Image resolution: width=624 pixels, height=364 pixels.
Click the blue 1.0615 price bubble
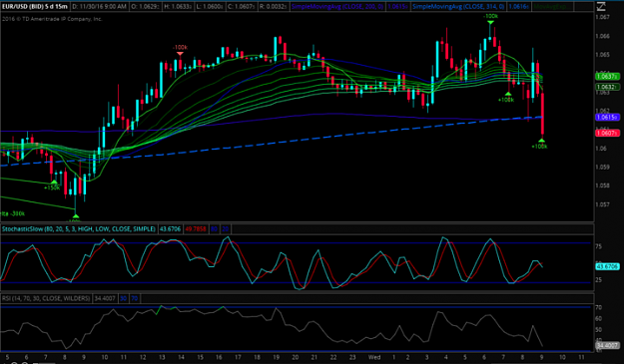click(x=607, y=118)
